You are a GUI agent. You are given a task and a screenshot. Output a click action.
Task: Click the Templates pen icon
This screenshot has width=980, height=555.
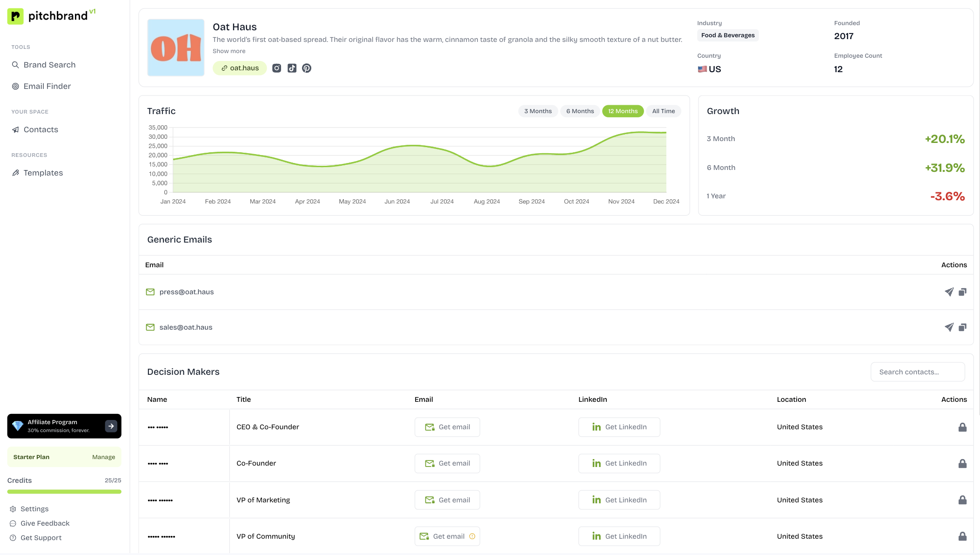[15, 173]
